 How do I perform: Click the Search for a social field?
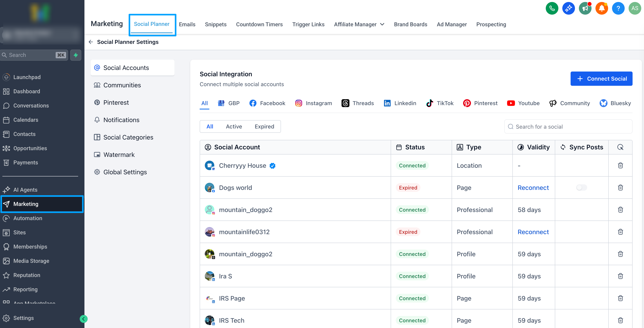(568, 127)
